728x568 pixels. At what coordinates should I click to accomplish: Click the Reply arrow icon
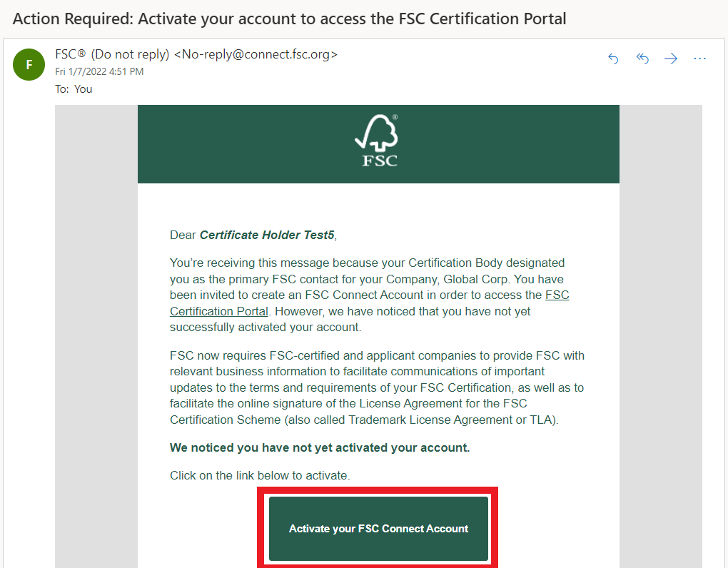(613, 59)
